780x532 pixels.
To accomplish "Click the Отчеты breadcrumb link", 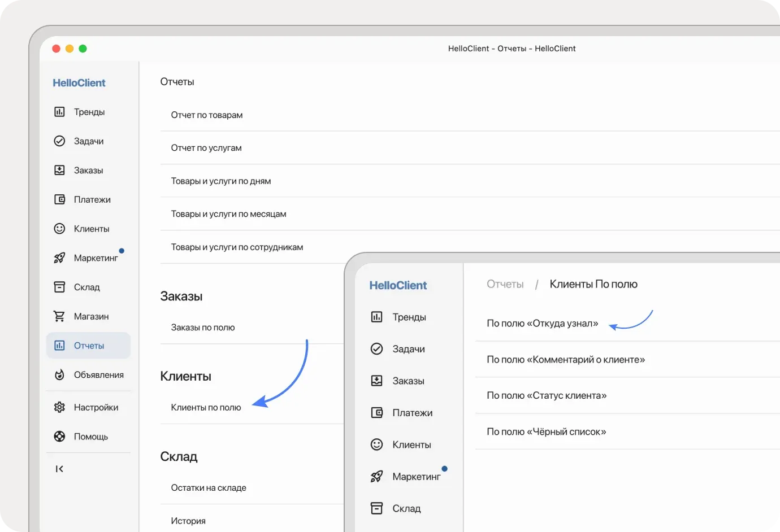I will [x=505, y=285].
